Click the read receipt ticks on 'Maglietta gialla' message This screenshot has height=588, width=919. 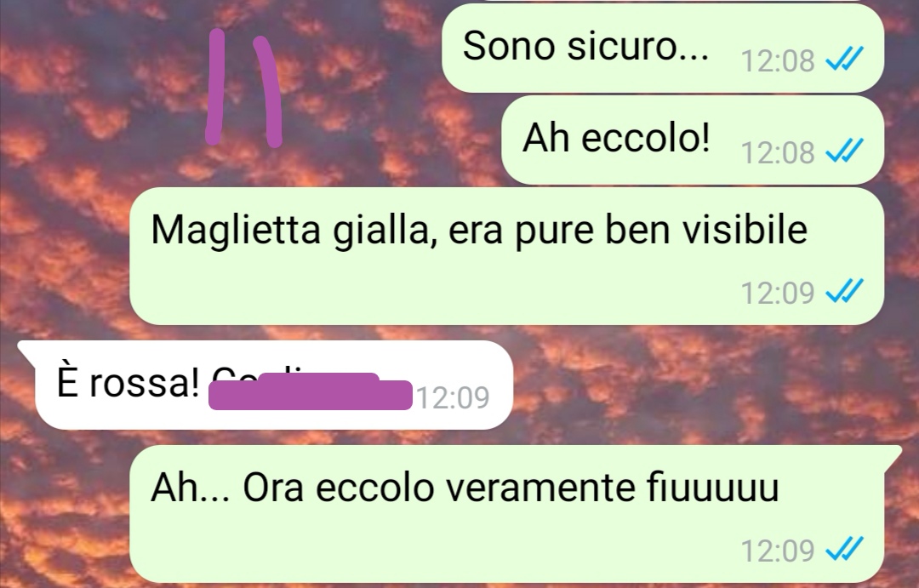click(844, 291)
